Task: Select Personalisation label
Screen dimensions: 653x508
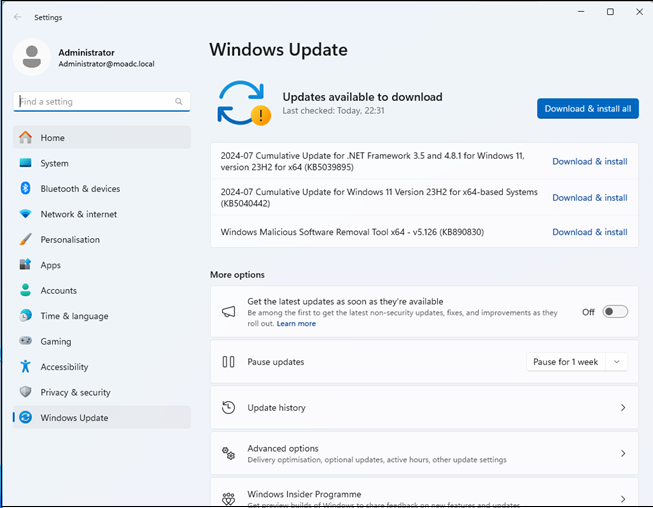Action: pyautogui.click(x=70, y=239)
